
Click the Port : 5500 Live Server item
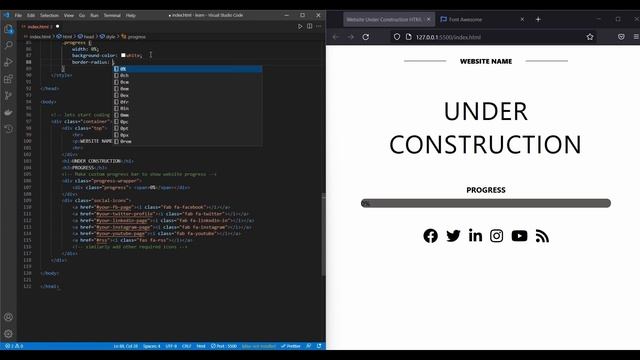click(224, 346)
